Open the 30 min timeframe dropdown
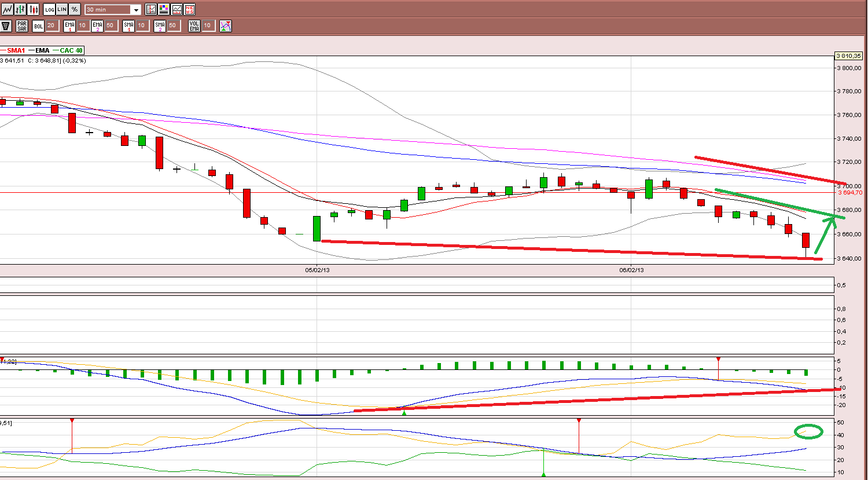 coord(112,10)
